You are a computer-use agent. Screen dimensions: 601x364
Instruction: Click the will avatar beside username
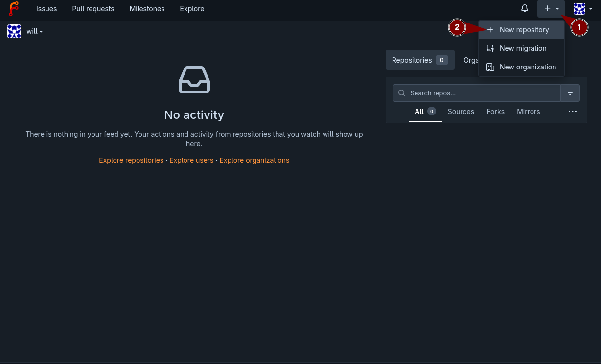click(x=14, y=31)
